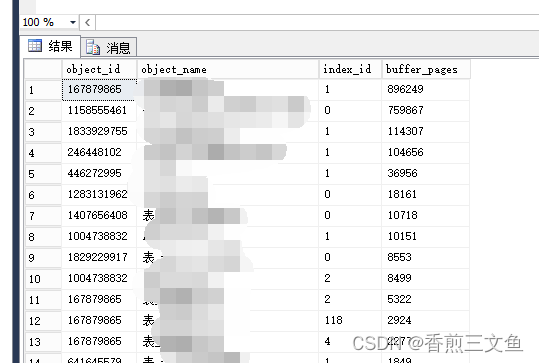Click object_name cell in row 9

pyautogui.click(x=228, y=257)
